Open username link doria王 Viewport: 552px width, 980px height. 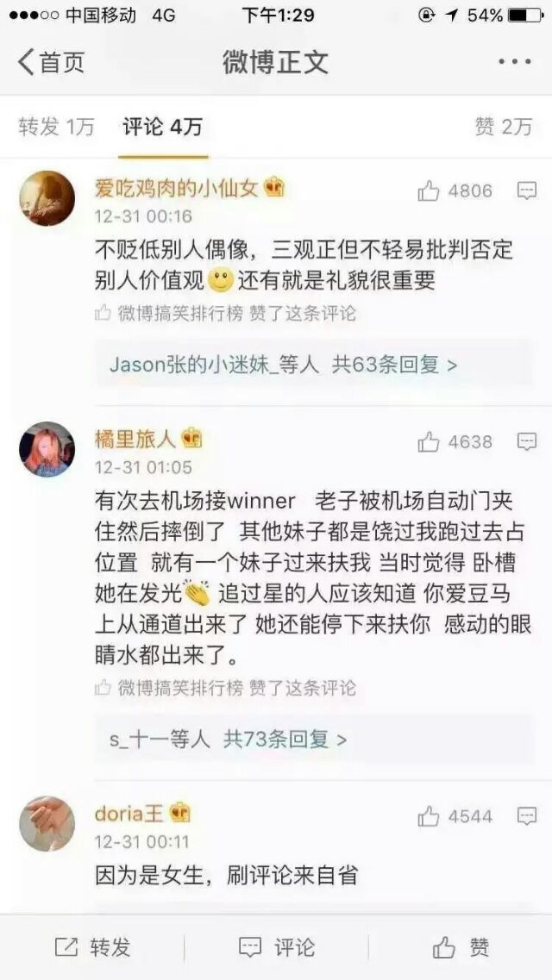pyautogui.click(x=129, y=813)
